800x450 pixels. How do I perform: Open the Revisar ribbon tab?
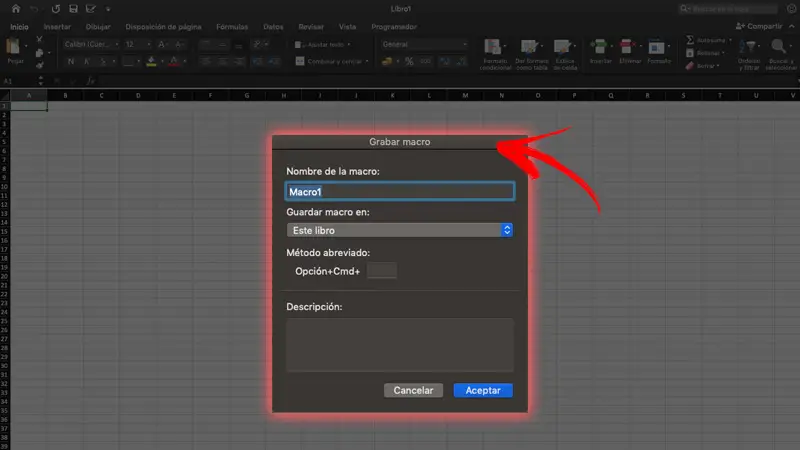coord(311,27)
